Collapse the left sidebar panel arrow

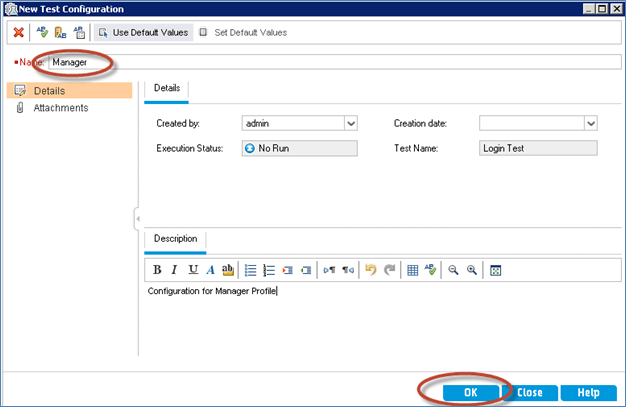click(x=137, y=218)
